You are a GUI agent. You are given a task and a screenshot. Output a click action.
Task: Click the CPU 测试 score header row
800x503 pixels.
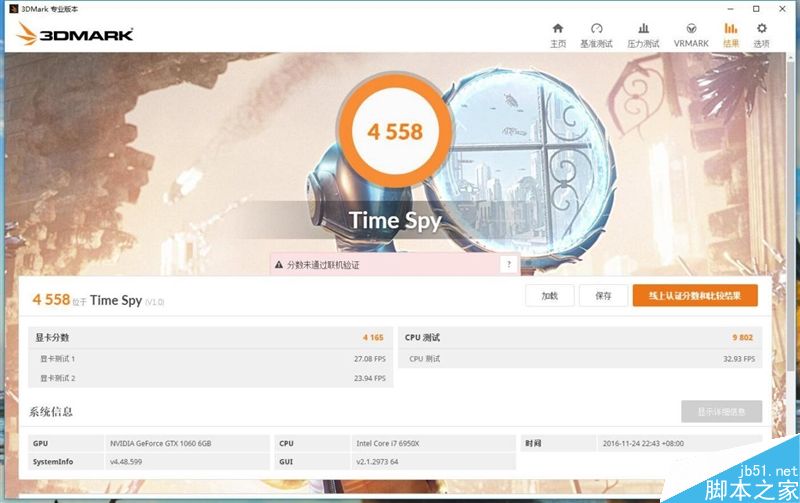(580, 337)
